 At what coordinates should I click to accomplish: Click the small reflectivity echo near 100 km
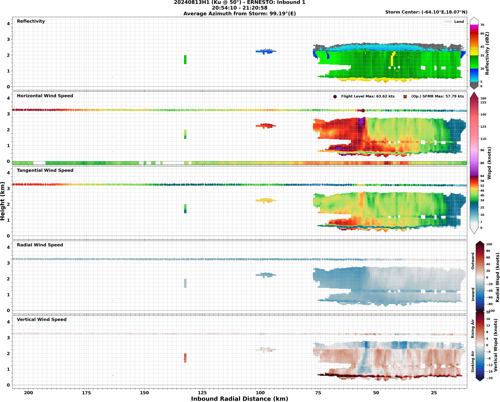point(266,51)
